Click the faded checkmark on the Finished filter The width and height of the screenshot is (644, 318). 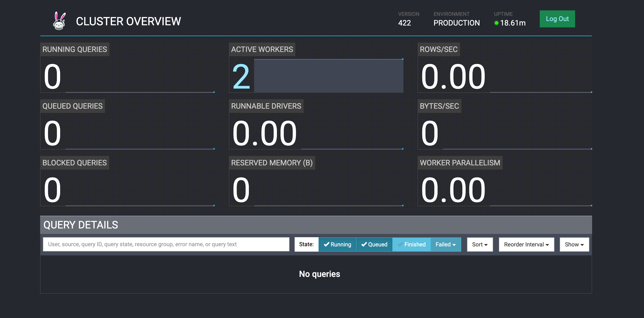400,244
